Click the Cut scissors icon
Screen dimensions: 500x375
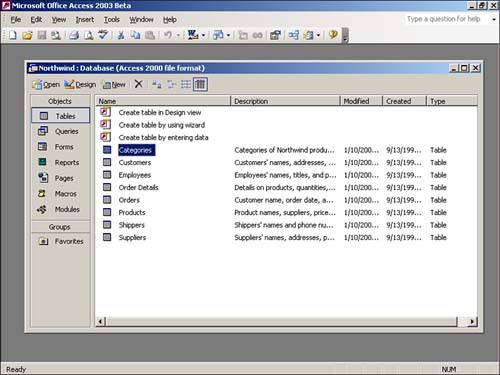(x=121, y=35)
